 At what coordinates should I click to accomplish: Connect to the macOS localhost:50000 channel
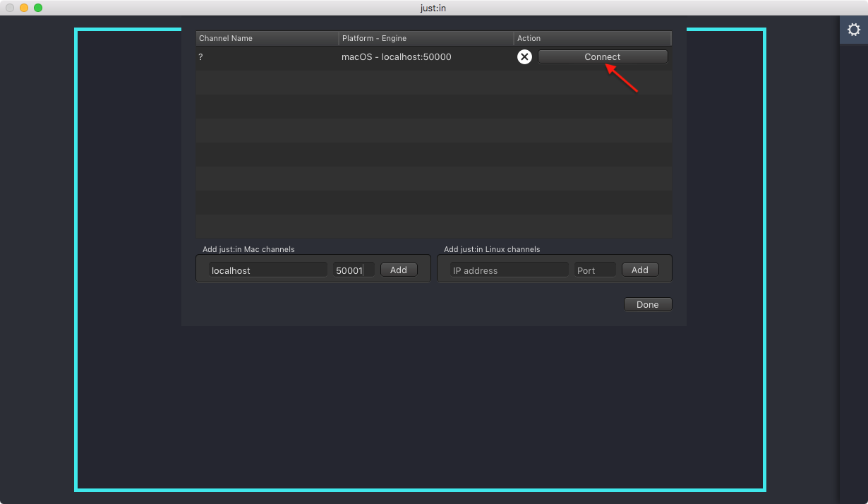click(603, 57)
